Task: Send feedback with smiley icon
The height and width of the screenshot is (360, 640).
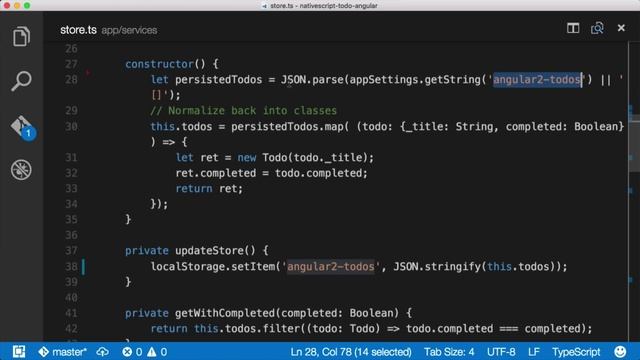Action: coord(620,351)
